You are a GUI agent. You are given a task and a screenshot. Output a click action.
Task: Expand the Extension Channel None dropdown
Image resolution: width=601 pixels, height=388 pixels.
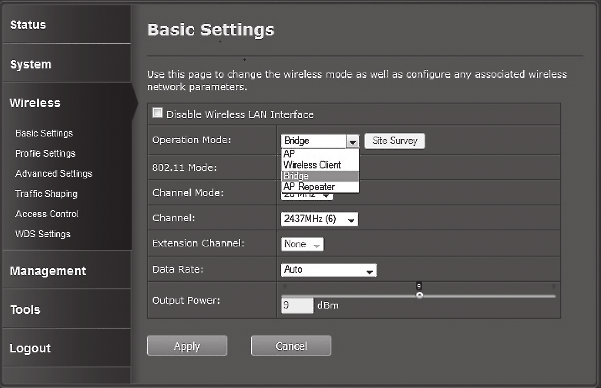coord(302,244)
